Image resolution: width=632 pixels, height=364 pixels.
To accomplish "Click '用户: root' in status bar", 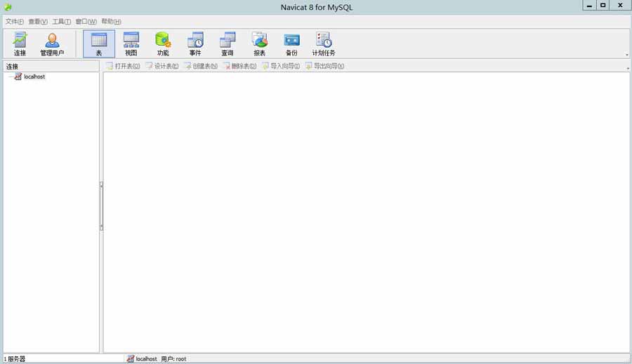I will click(173, 359).
